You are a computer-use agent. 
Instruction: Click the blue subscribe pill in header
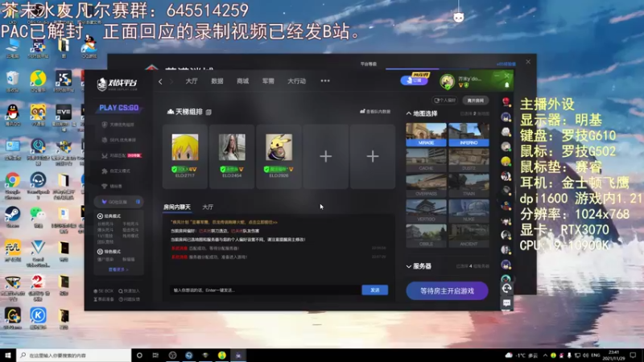tap(414, 80)
